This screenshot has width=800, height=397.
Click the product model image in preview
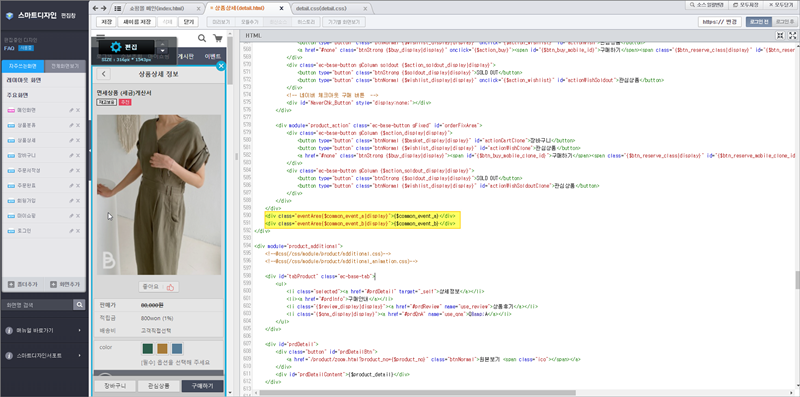tap(159, 194)
